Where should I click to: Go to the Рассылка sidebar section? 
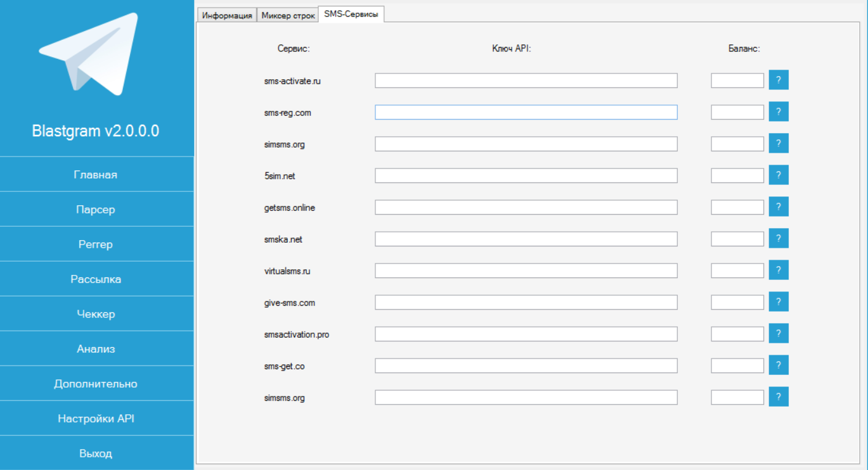click(96, 279)
